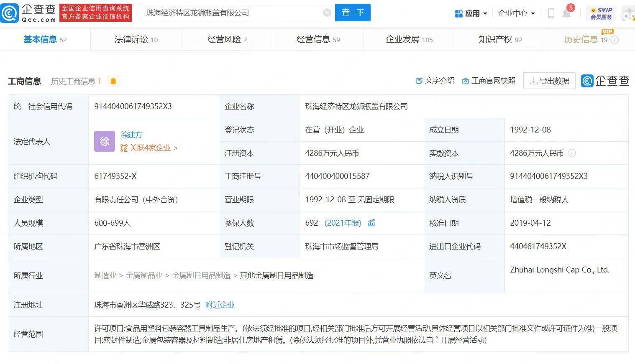Click the info icon beside 历史信息
The image size is (635, 364).
point(615,40)
